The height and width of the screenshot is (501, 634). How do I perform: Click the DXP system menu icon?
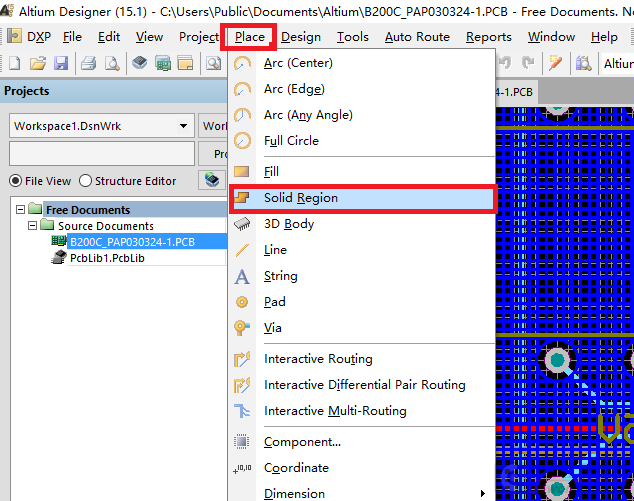point(15,36)
